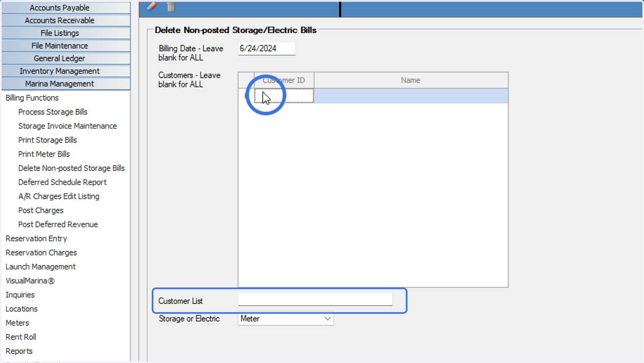Open Reservation Entry
644x363 pixels.
point(36,239)
